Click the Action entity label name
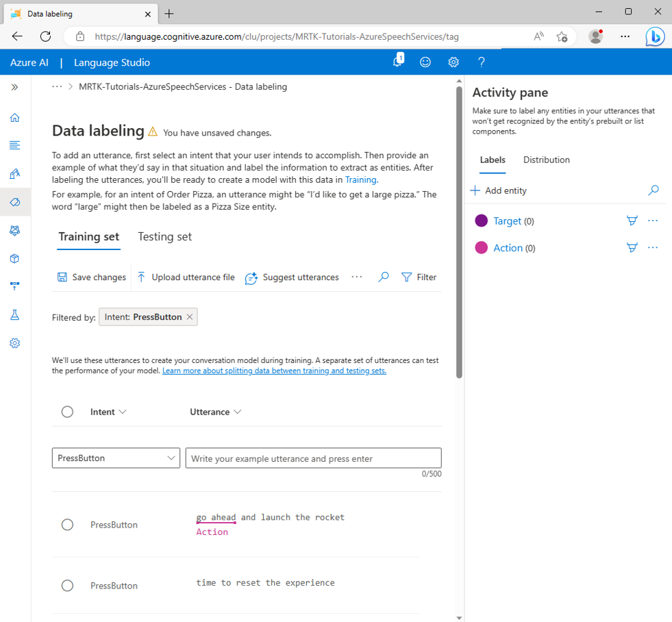The height and width of the screenshot is (622, 672). [x=508, y=248]
